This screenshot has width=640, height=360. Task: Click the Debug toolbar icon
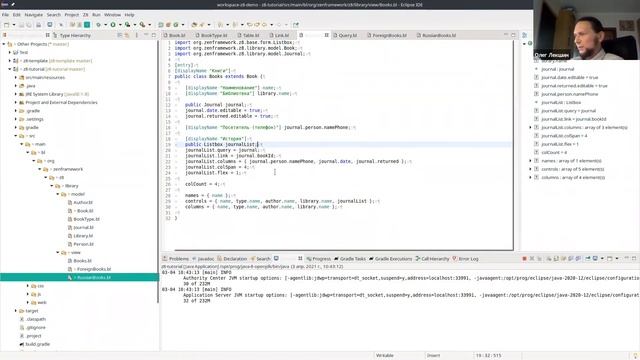[x=98, y=25]
